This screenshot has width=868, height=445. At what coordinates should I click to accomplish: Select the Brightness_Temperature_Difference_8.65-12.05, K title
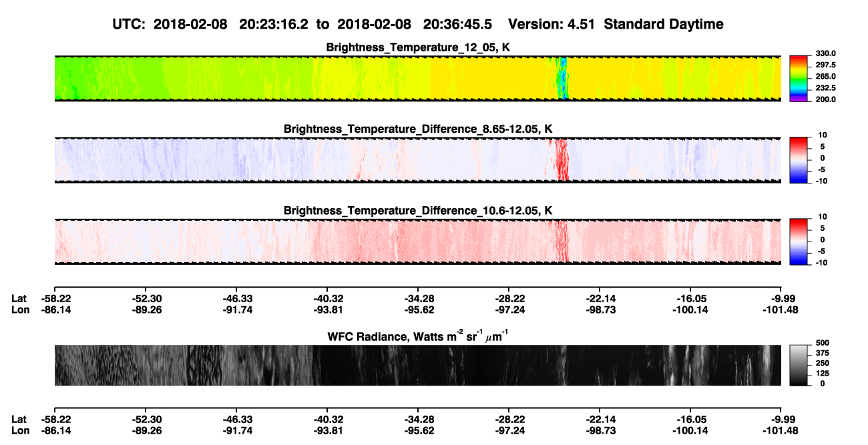tap(419, 129)
